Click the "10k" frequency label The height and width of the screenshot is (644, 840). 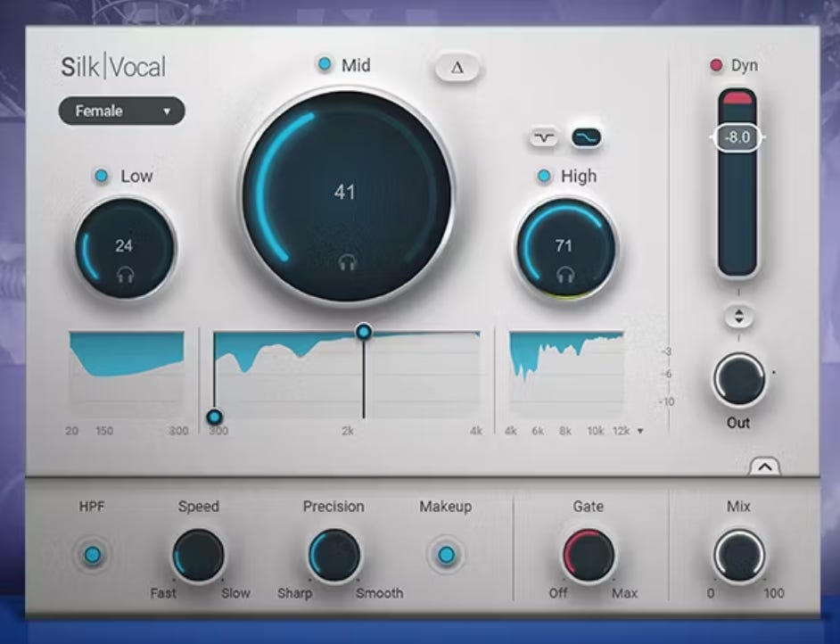tap(595, 431)
